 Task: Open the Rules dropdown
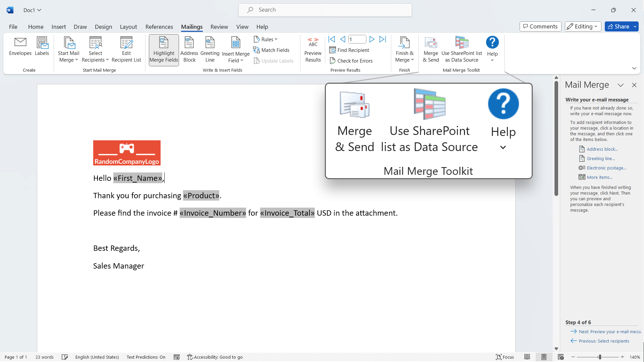tap(266, 39)
